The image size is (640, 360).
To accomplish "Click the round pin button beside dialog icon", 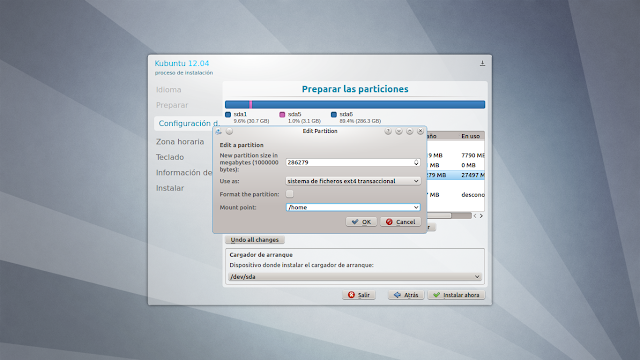I will pyautogui.click(x=229, y=131).
